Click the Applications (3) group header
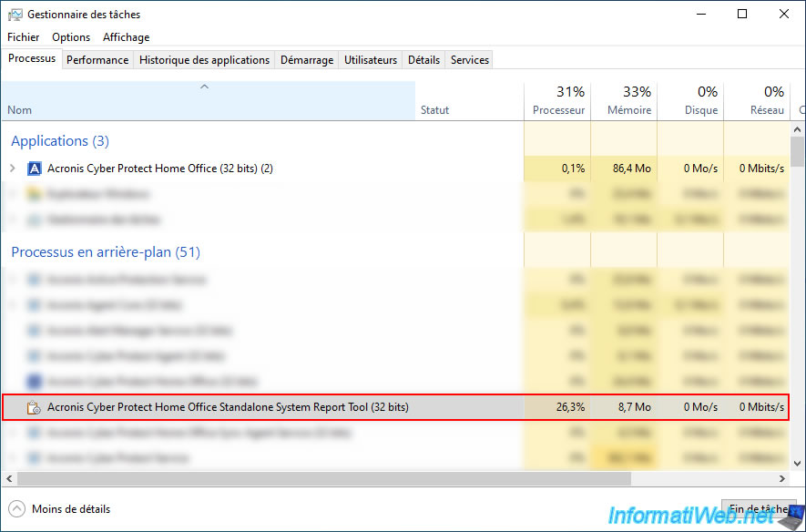This screenshot has width=806, height=532. point(60,141)
